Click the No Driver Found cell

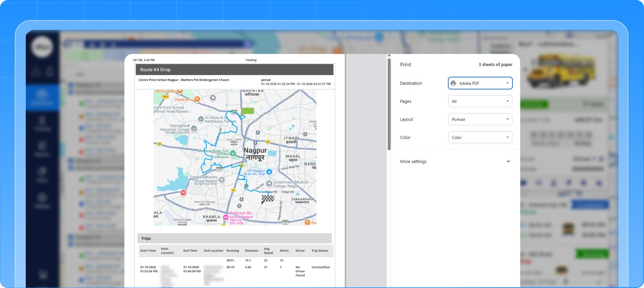[x=300, y=271]
